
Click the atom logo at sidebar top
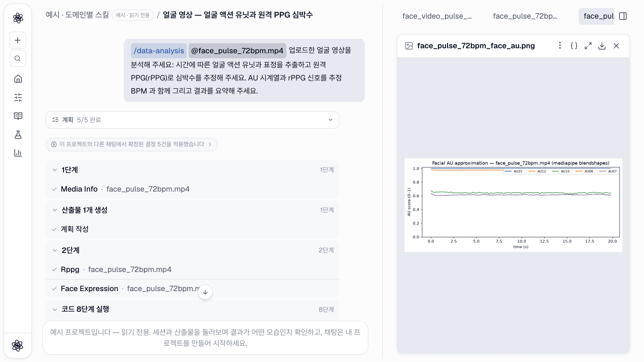point(18,18)
